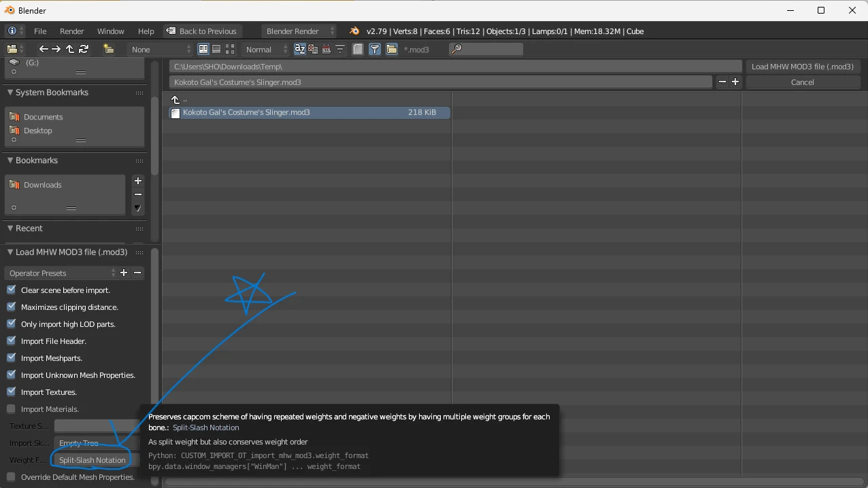
Task: Remove selected bookmark minus button
Action: (x=138, y=194)
